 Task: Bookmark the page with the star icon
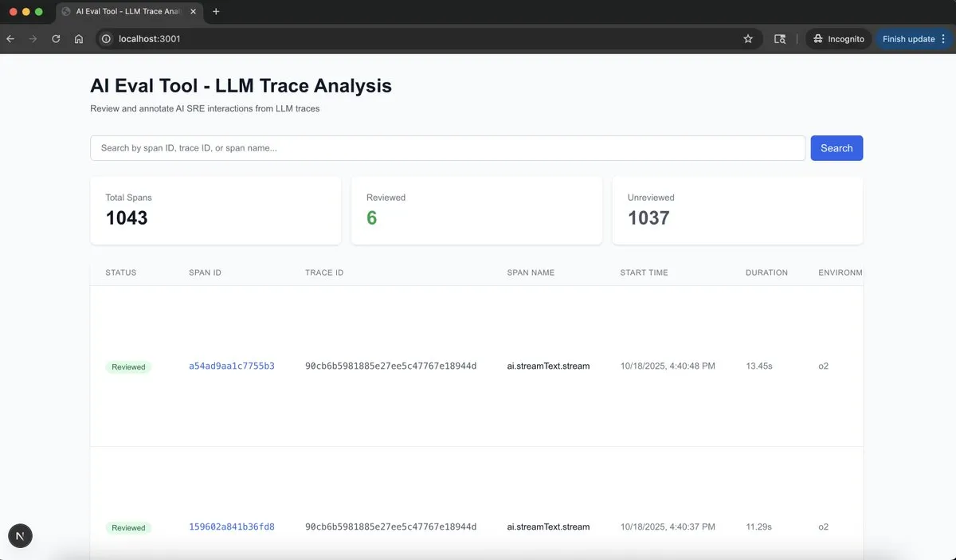click(x=747, y=38)
